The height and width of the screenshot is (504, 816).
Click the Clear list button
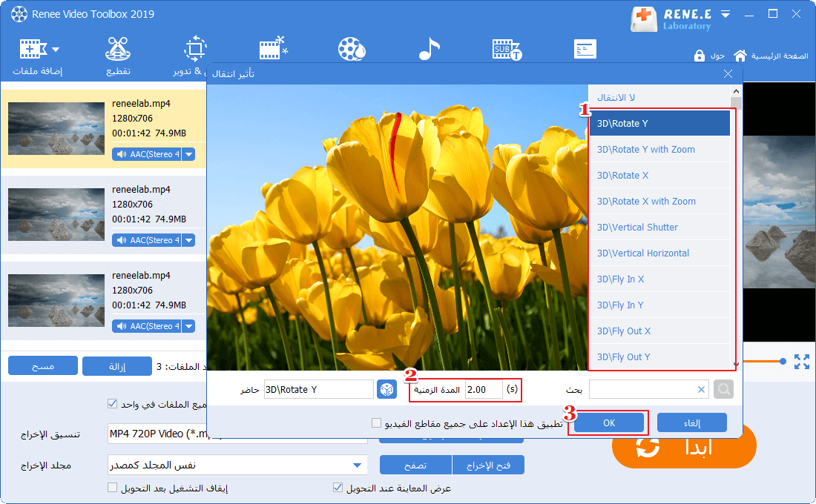[43, 366]
